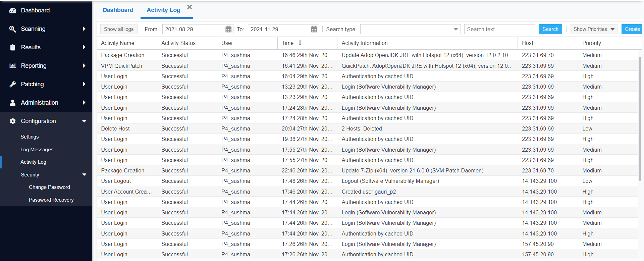The image size is (644, 261).
Task: Focus the Search text input field
Action: coord(499,29)
